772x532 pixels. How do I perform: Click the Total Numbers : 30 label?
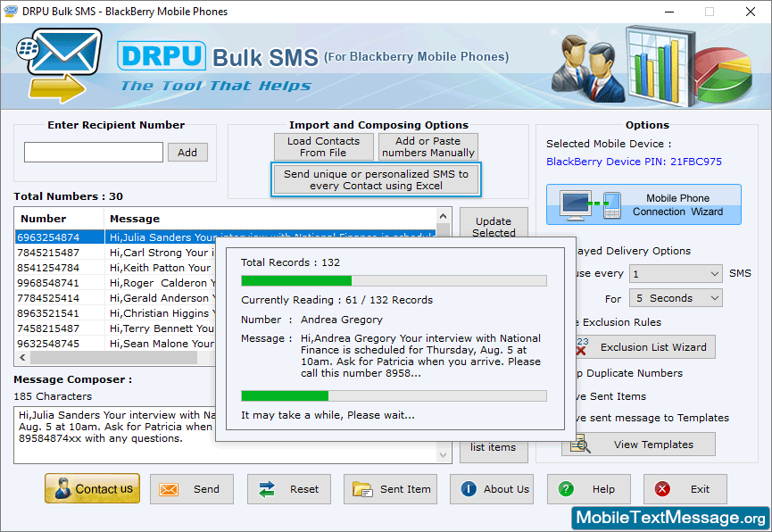(68, 196)
